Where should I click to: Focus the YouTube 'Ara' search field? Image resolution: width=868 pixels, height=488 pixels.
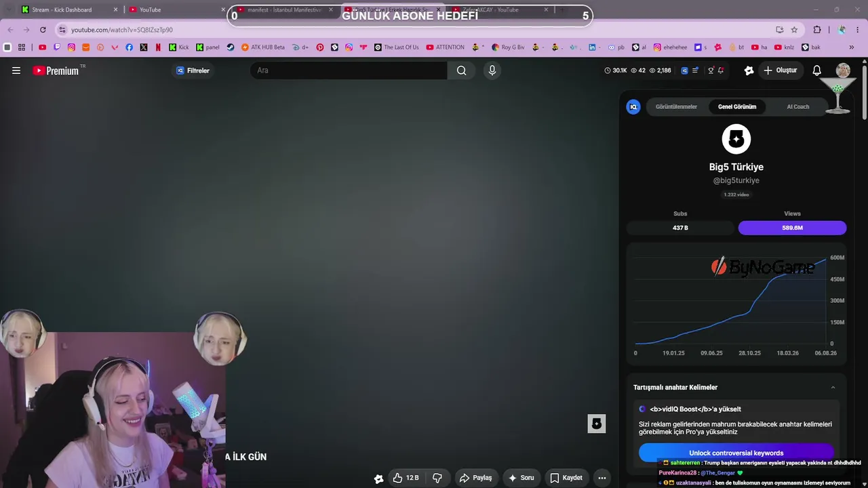click(349, 70)
